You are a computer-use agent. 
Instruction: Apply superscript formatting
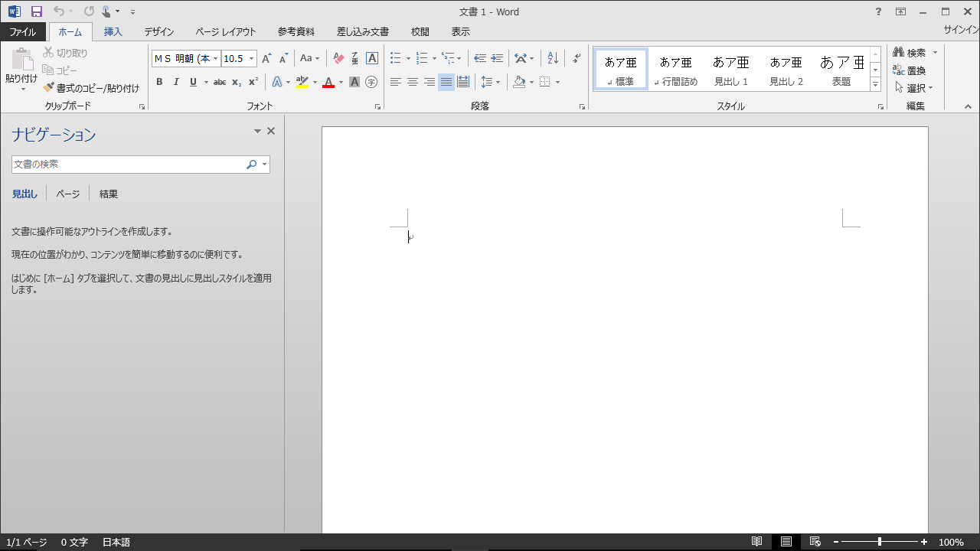tap(253, 82)
